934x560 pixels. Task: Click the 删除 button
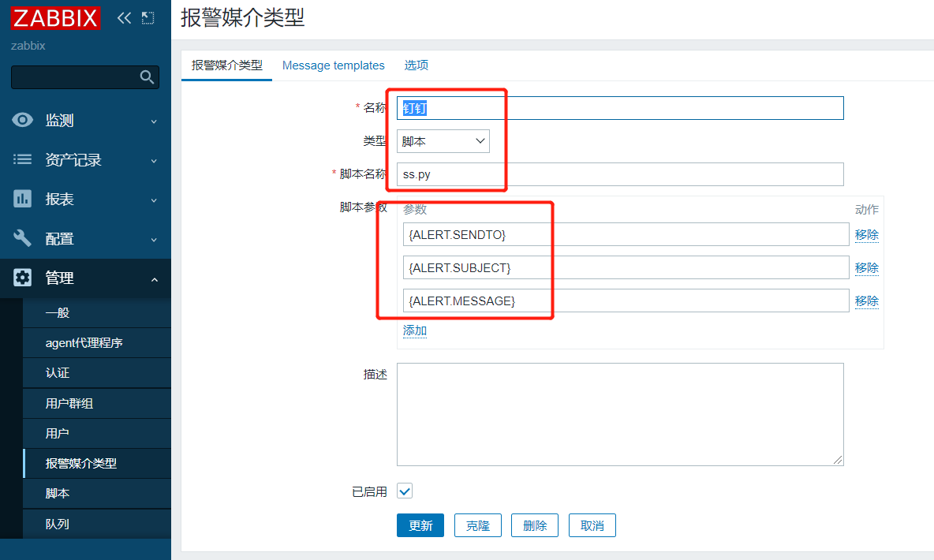click(535, 525)
